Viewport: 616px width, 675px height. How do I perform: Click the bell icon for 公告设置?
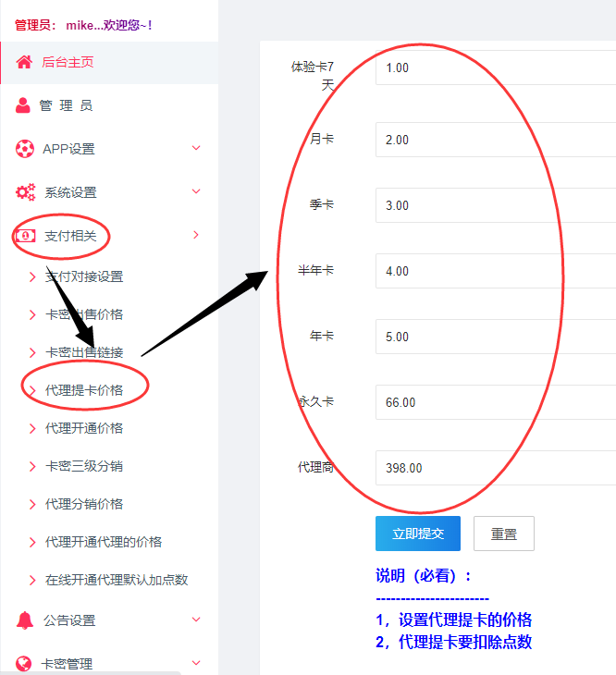click(25, 620)
